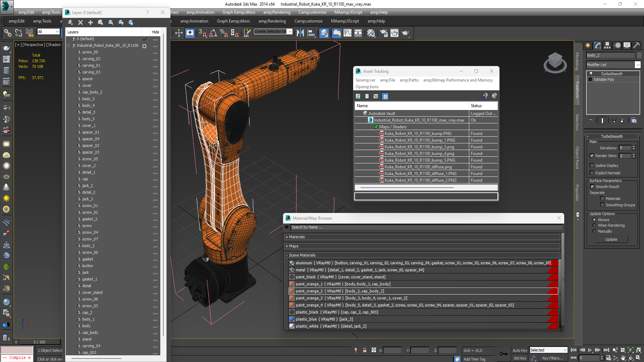Image resolution: width=644 pixels, height=362 pixels.
Task: Toggle the Angle Snap icon
Action: (x=213, y=33)
